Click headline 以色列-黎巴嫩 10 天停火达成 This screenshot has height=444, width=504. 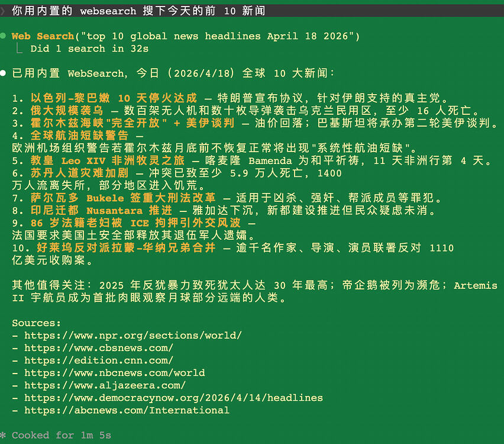[x=114, y=98]
